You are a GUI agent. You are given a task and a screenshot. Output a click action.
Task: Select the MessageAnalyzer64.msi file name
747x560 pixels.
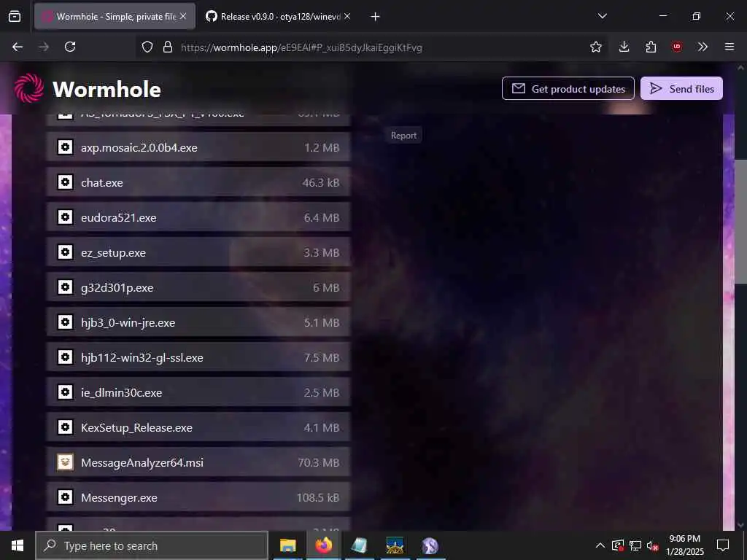[142, 462]
